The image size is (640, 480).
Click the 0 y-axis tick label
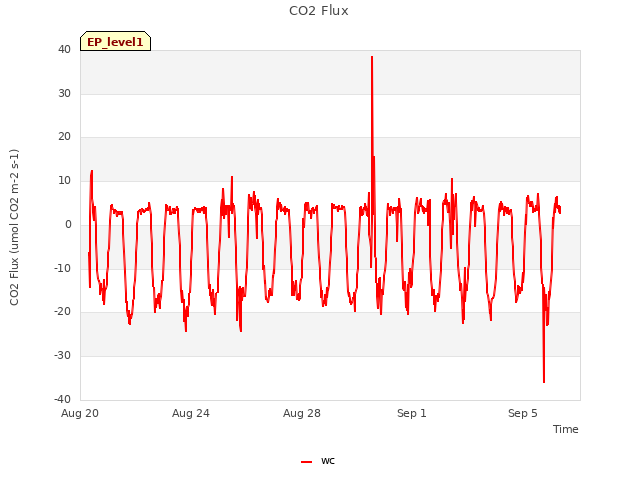coord(68,224)
